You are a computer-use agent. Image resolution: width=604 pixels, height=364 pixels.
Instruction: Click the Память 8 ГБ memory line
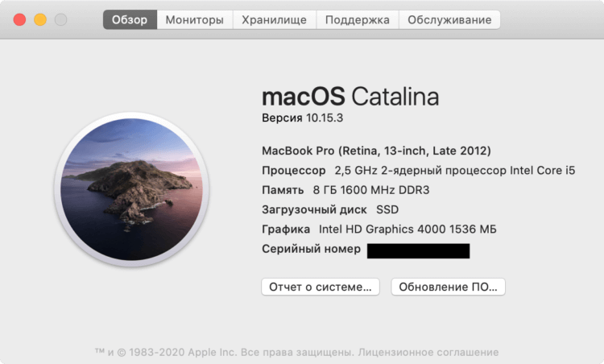[345, 190]
